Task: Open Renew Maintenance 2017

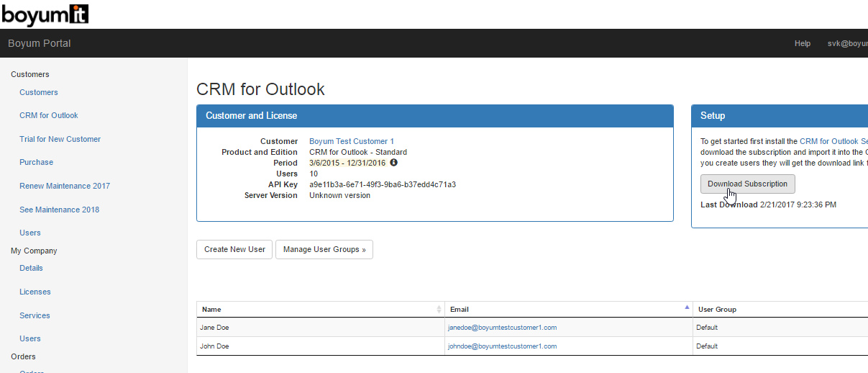Action: tap(65, 186)
